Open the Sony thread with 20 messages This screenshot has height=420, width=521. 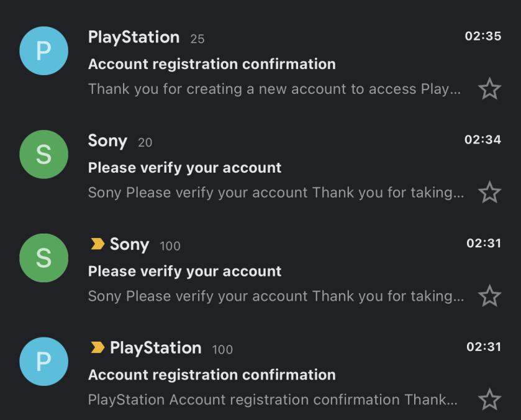261,167
